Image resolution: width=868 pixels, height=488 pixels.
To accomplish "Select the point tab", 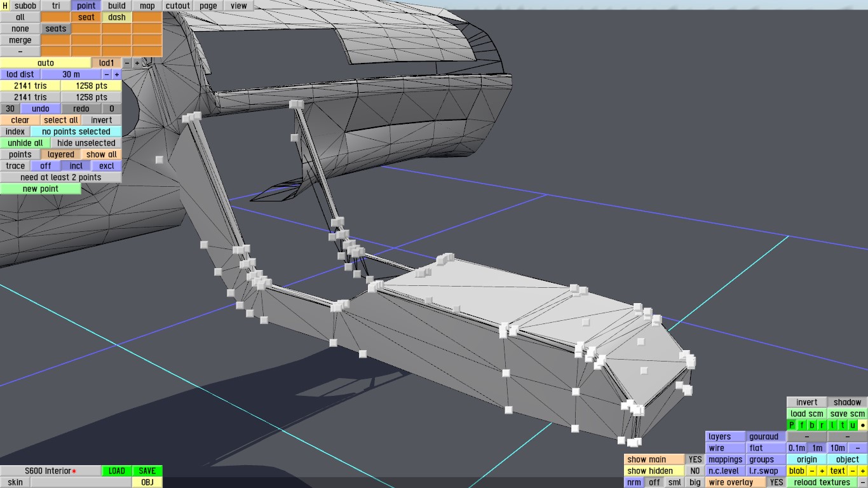I will click(x=86, y=6).
